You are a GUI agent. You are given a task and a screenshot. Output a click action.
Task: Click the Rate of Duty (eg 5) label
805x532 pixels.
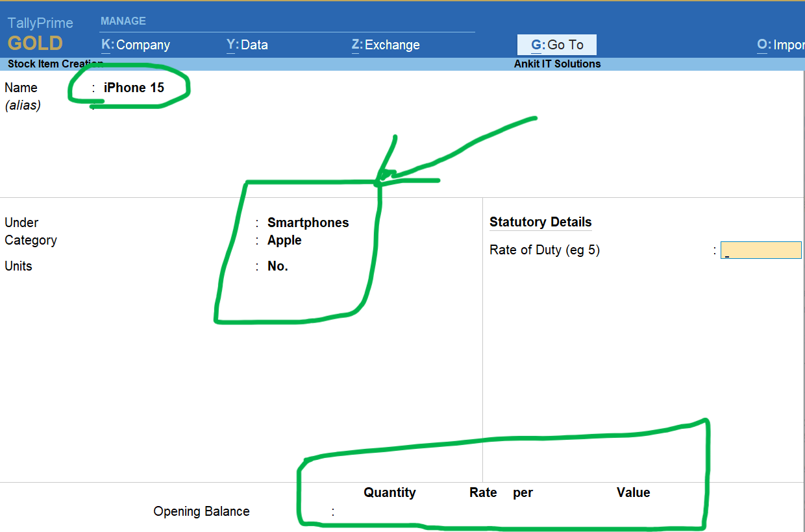pyautogui.click(x=544, y=250)
